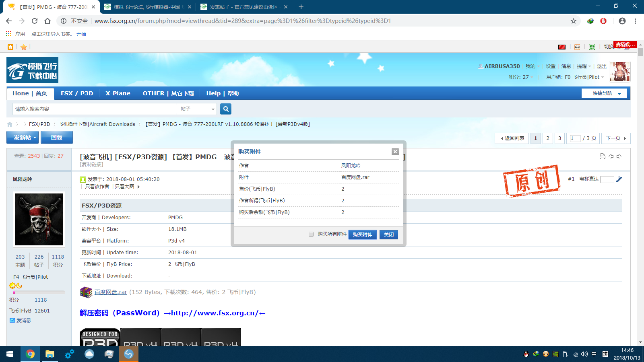
Task: Click the 电梯直达 go escalator icon
Action: pyautogui.click(x=619, y=179)
